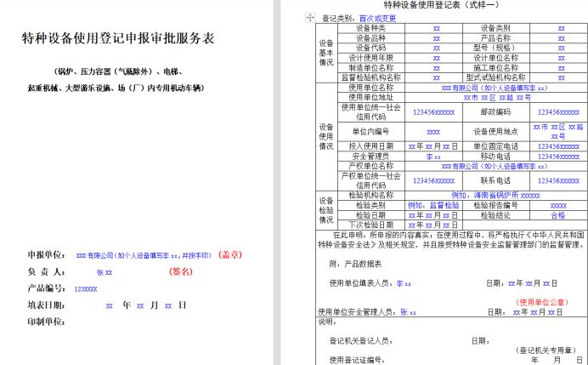Click the blue 例如：海南省锅炉所 value
This screenshot has height=365, width=588.
pyautogui.click(x=495, y=196)
